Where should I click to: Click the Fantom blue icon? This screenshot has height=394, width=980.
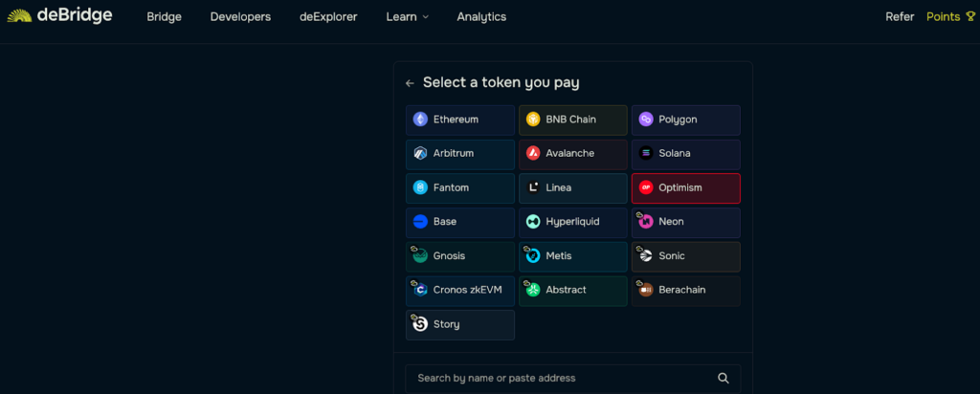pyautogui.click(x=420, y=188)
